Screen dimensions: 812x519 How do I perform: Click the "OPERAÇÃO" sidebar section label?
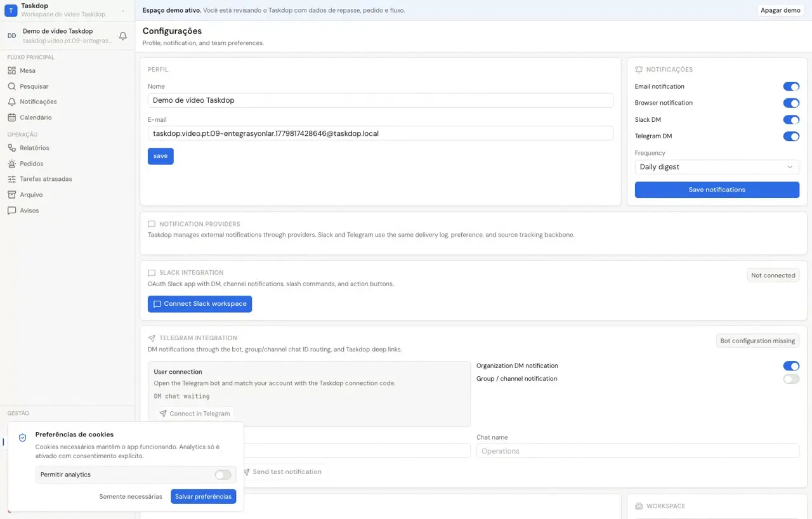point(23,135)
